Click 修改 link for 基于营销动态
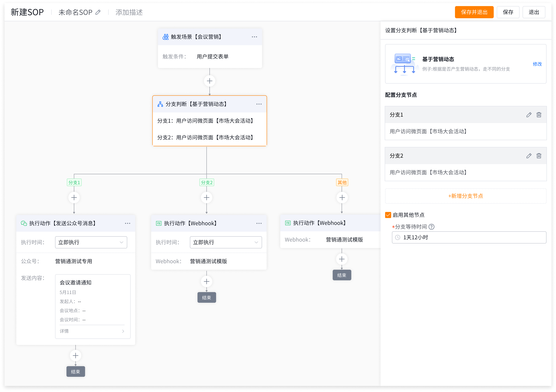Viewport: 556px width, 392px height. pyautogui.click(x=537, y=64)
